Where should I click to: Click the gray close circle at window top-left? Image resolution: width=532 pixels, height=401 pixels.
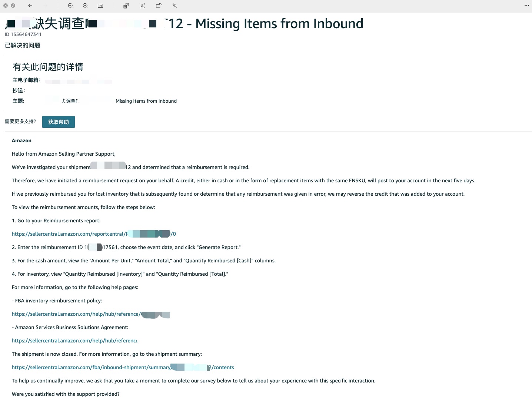click(6, 6)
